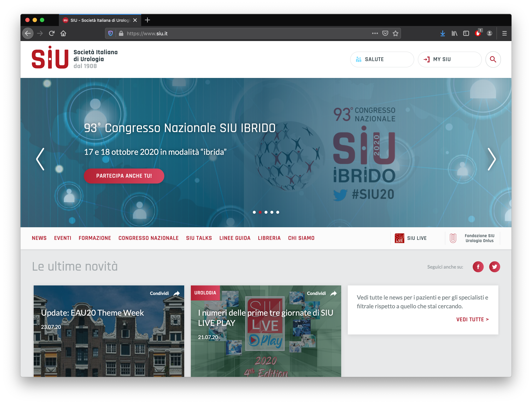Open the EVENTI menu item
Image resolution: width=532 pixels, height=404 pixels.
click(63, 238)
